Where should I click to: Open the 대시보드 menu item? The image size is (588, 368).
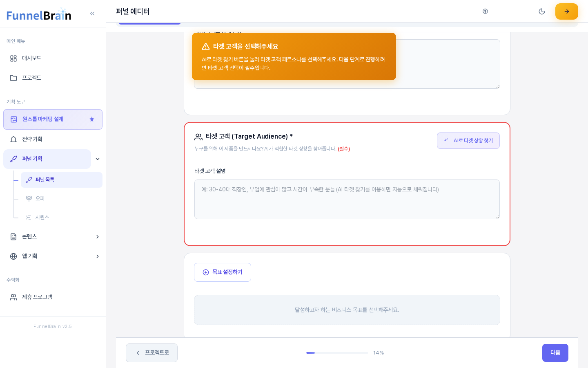(x=53, y=58)
